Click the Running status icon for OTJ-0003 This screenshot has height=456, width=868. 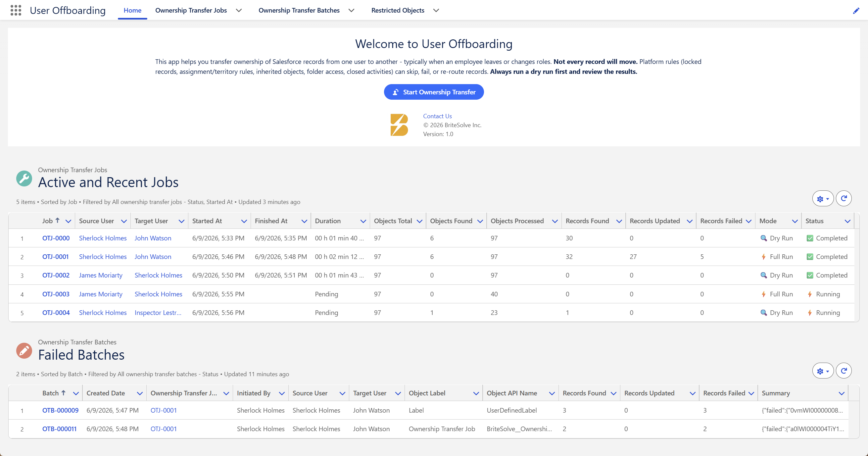click(810, 294)
